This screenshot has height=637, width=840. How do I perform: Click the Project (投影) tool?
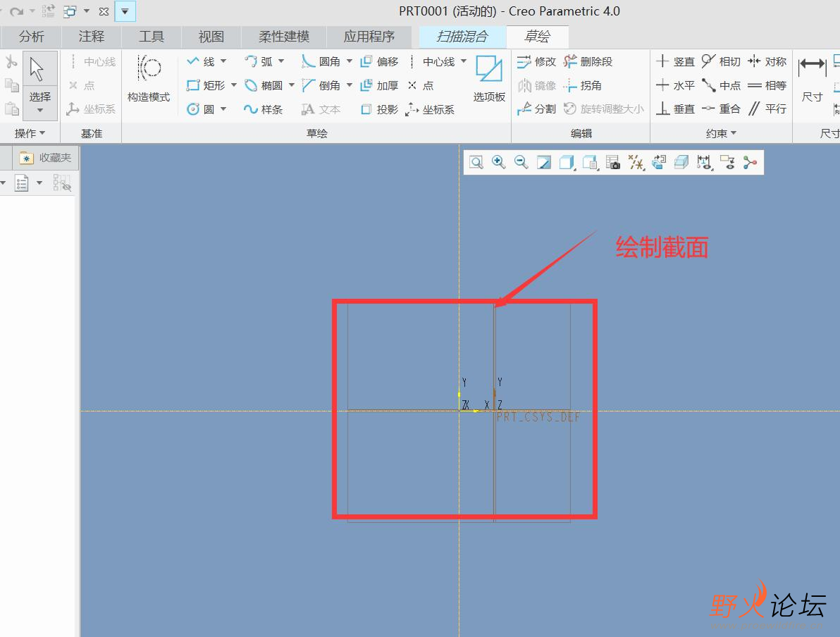pos(379,109)
